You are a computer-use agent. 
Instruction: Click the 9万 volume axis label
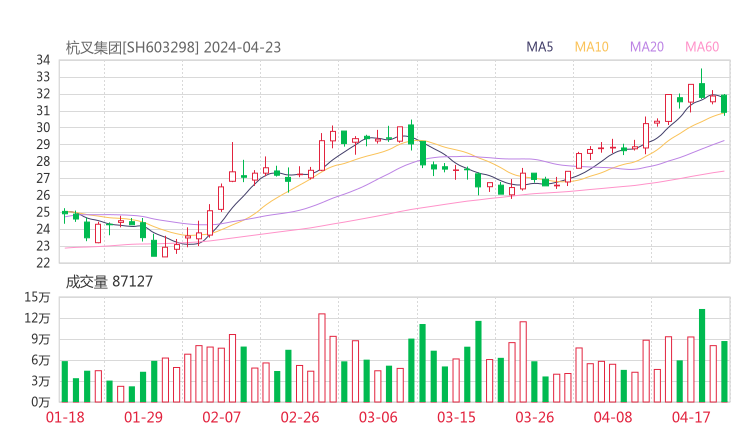click(41, 339)
